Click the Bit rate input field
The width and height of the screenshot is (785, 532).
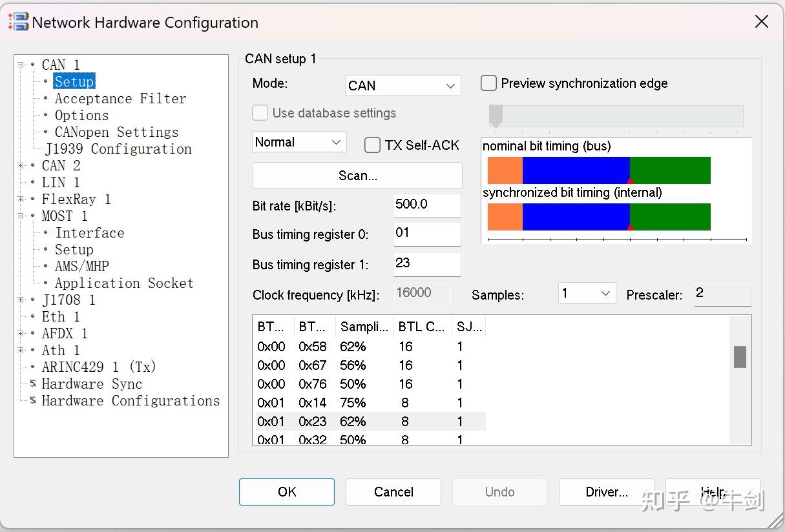426,205
